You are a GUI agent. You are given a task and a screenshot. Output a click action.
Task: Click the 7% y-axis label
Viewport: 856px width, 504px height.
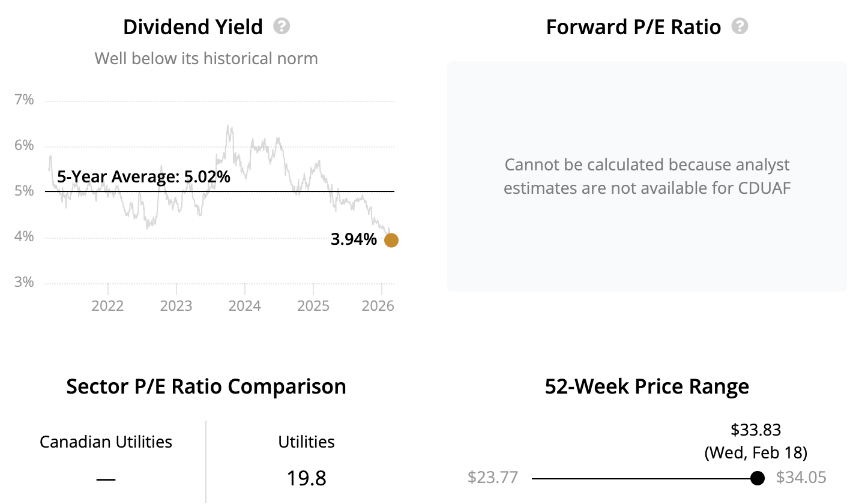(24, 100)
